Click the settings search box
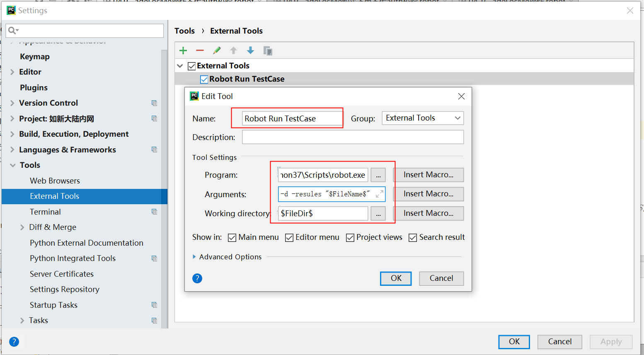Screen dimensions: 644x355 coord(85,31)
